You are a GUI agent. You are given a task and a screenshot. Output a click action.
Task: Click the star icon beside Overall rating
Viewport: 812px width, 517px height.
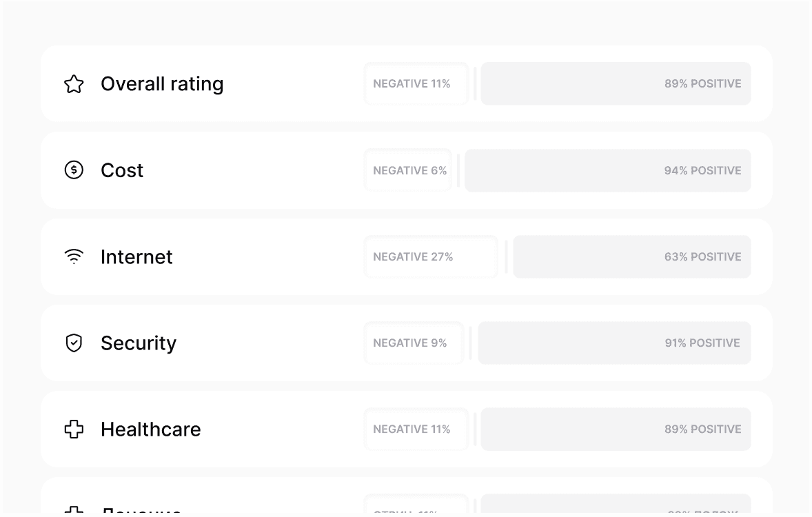point(74,84)
